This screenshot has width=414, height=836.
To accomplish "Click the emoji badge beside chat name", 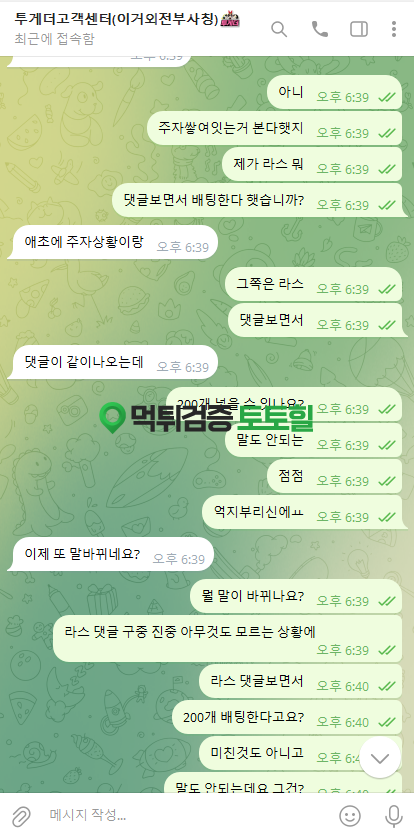I will [x=230, y=19].
